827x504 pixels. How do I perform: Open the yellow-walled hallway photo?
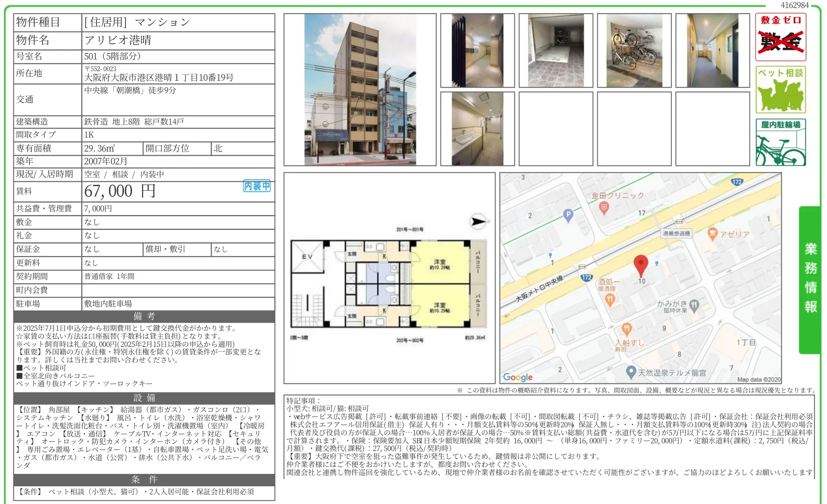(713, 50)
